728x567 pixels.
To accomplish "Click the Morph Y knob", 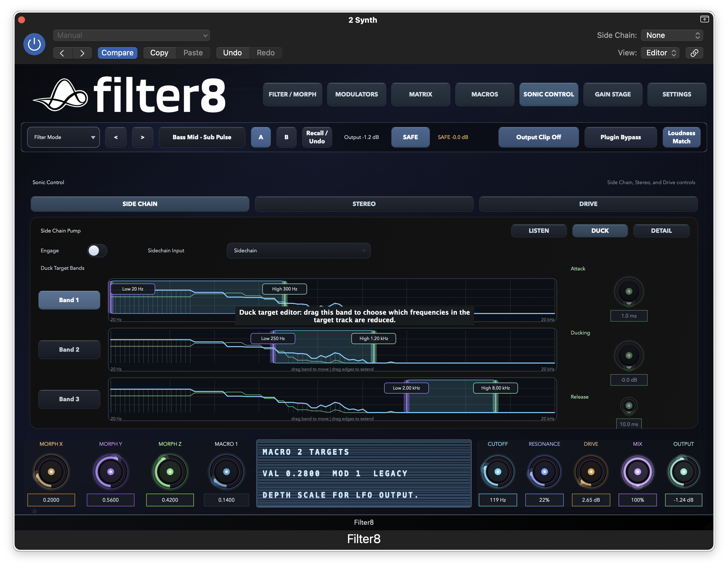I will pyautogui.click(x=111, y=472).
